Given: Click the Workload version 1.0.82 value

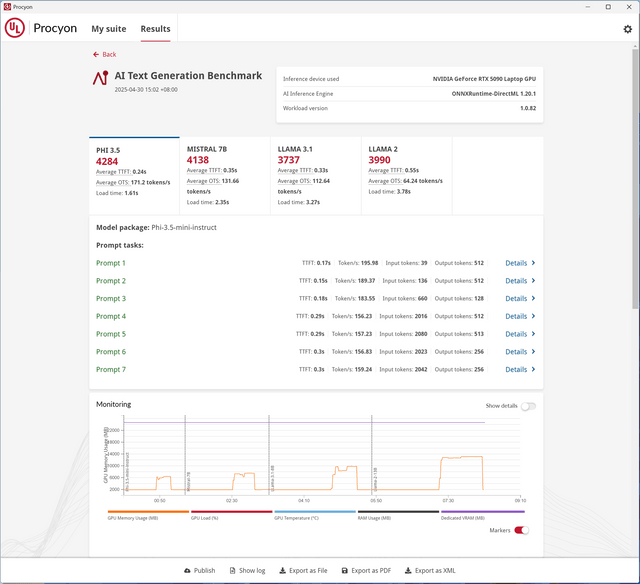Looking at the screenshot, I should tap(528, 108).
